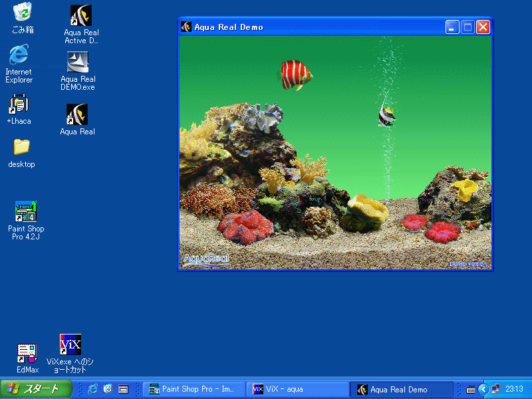Click Aqua Real Demo taskbar button
This screenshot has width=532, height=399.
point(403,389)
